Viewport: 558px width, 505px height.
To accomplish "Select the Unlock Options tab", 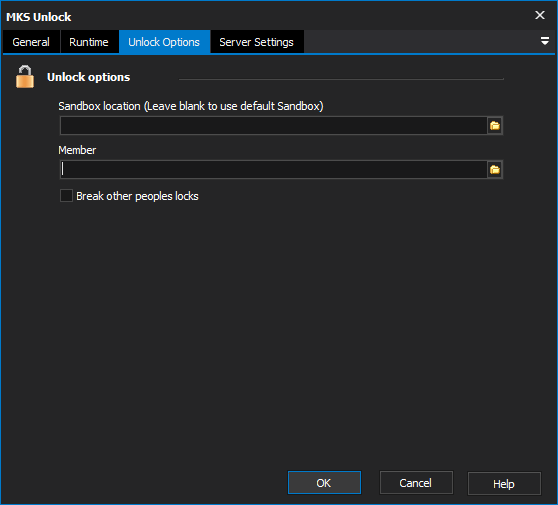I will [x=164, y=42].
